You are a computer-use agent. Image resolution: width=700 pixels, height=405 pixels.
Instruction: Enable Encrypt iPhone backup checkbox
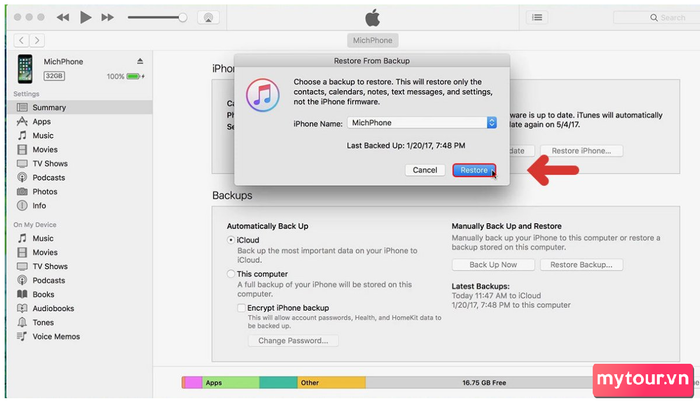click(x=242, y=308)
